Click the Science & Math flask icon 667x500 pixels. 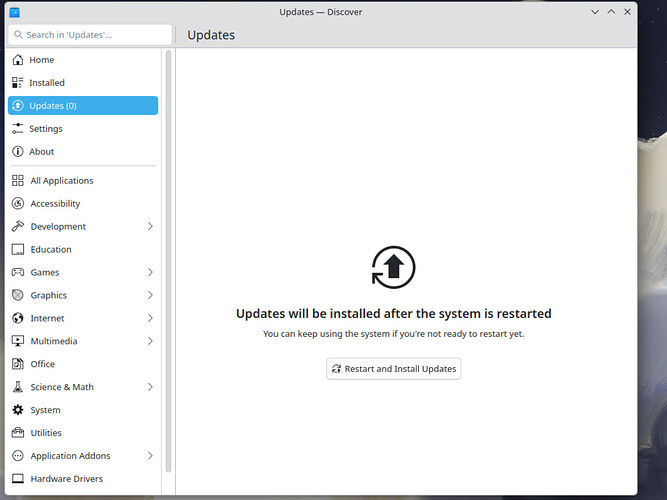17,387
